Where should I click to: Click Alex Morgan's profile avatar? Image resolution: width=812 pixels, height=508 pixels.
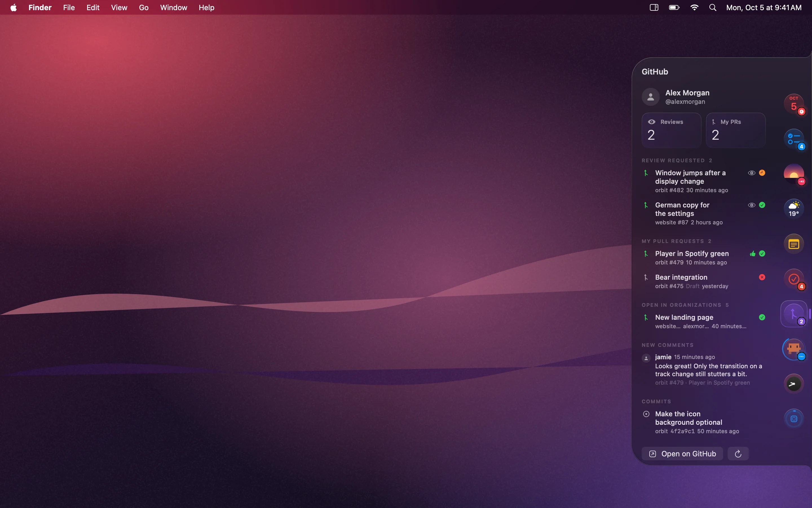click(x=651, y=97)
